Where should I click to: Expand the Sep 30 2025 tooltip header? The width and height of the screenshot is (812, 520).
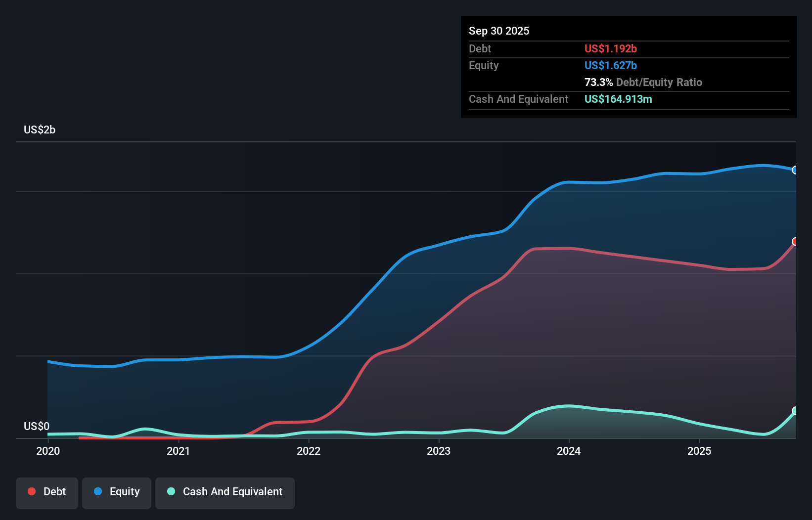click(x=499, y=31)
